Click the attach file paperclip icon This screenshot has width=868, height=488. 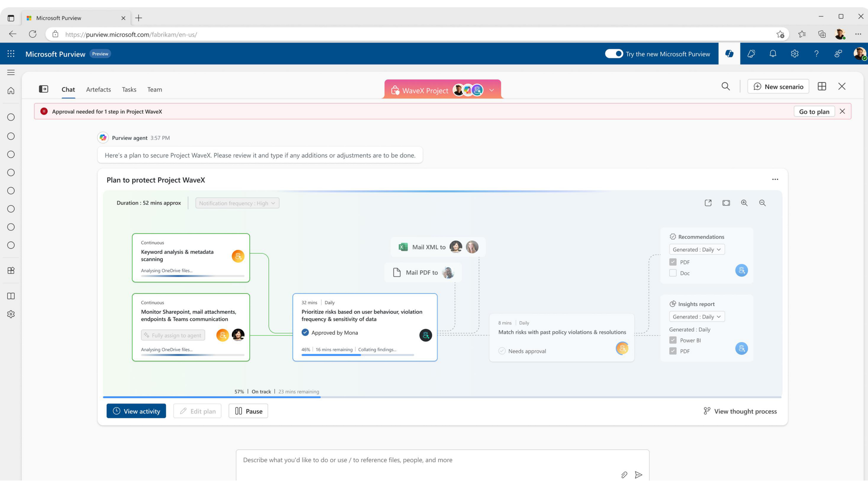coord(624,475)
